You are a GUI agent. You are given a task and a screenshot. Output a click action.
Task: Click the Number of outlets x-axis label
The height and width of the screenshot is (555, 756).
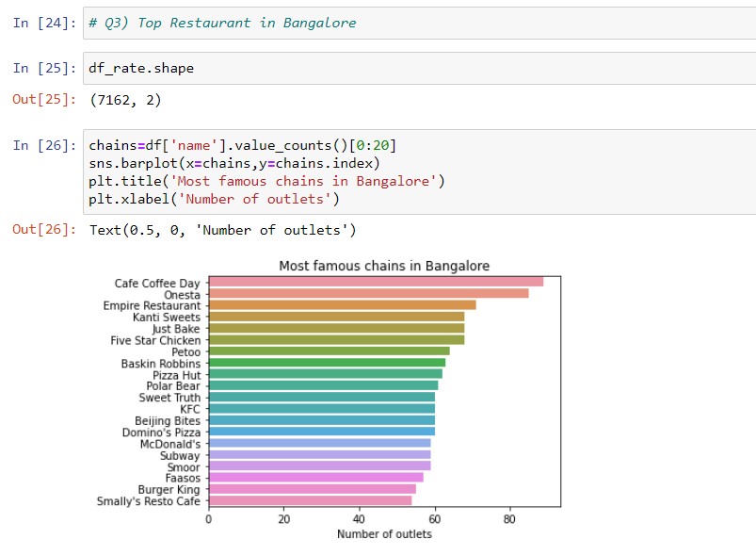[x=384, y=534]
